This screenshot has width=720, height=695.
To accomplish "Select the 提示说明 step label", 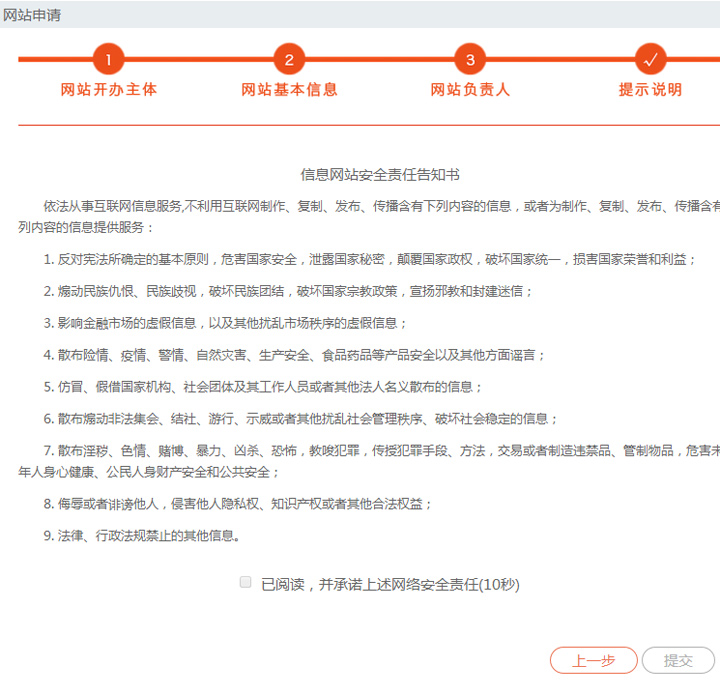I will pyautogui.click(x=650, y=90).
